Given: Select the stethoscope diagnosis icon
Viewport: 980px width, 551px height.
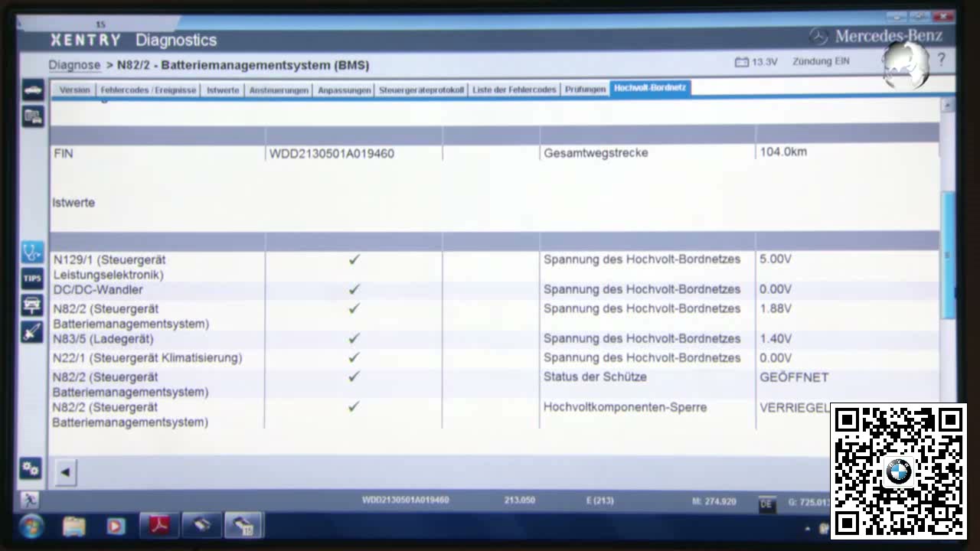Looking at the screenshot, I should pyautogui.click(x=32, y=252).
